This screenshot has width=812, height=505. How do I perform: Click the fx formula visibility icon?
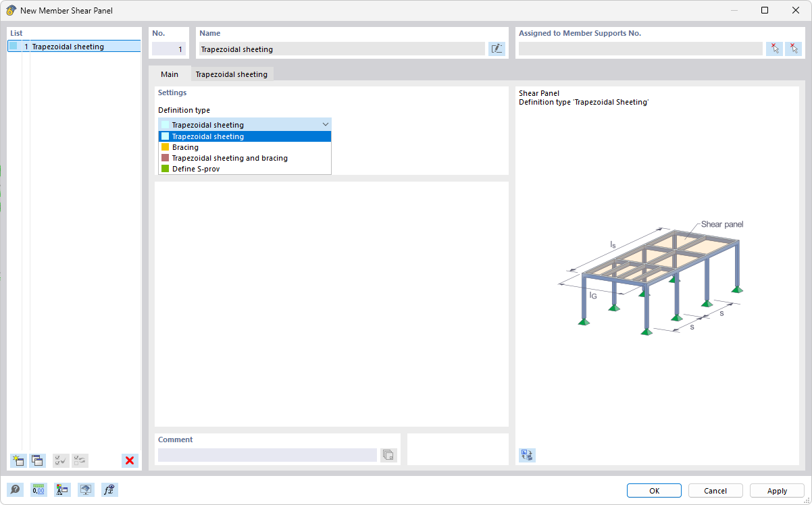click(x=109, y=489)
